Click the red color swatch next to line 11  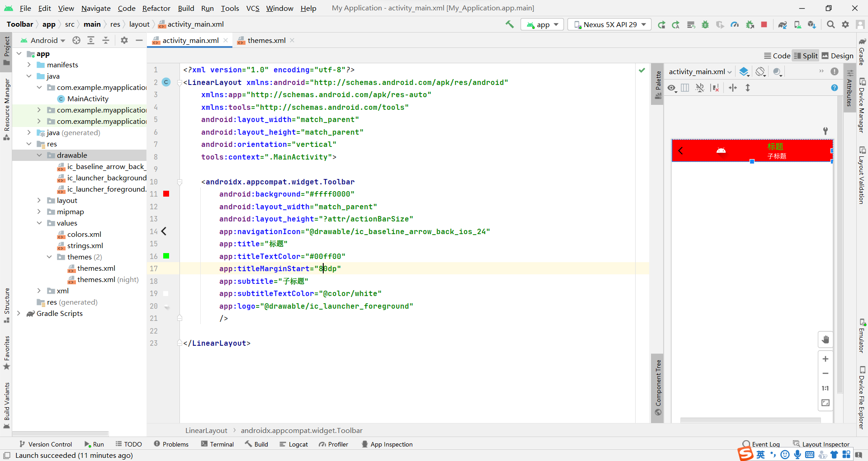(166, 193)
